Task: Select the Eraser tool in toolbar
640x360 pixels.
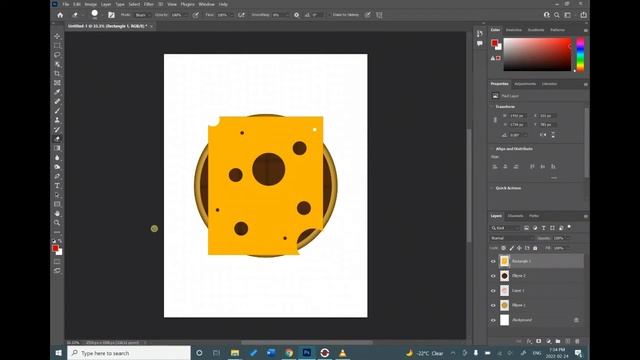Action: click(x=57, y=139)
